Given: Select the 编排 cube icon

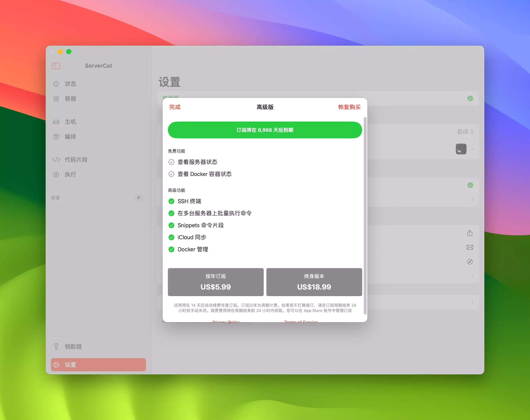Looking at the screenshot, I should click(56, 137).
